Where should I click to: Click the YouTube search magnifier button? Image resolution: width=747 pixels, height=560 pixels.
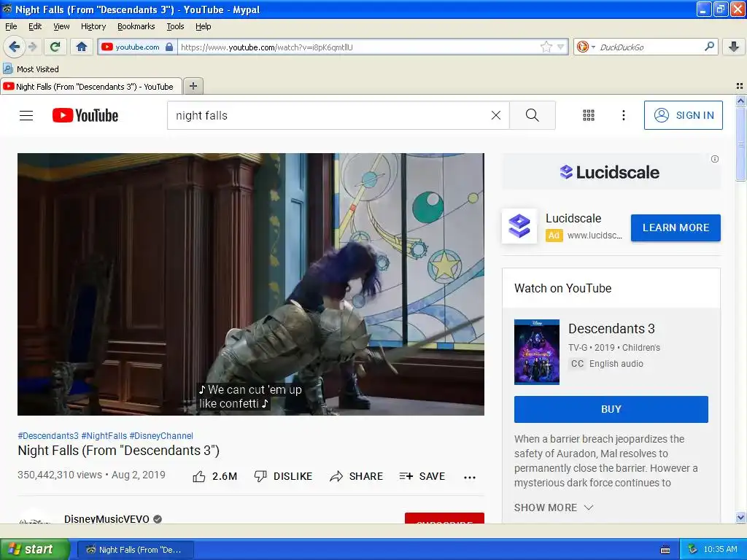click(532, 115)
